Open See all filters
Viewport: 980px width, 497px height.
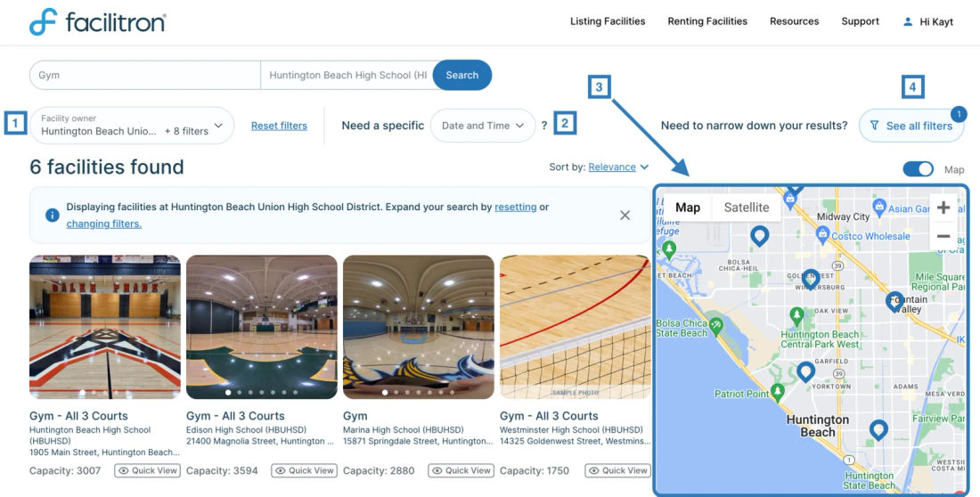click(x=912, y=126)
